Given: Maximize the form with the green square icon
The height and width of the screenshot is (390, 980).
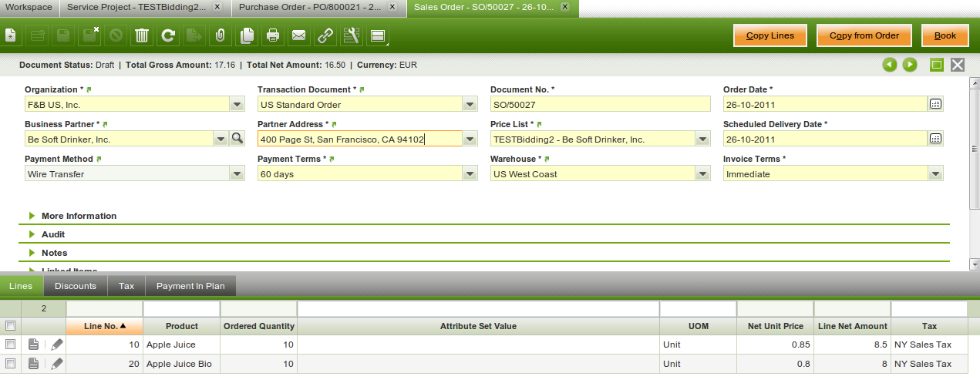Looking at the screenshot, I should tap(937, 65).
